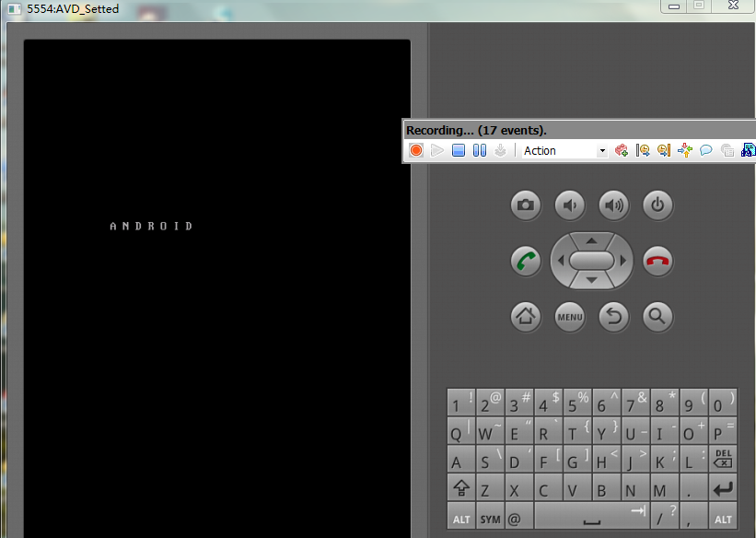Click the L key on the keyboard
Viewport: 756px width, 538px height.
693,460
